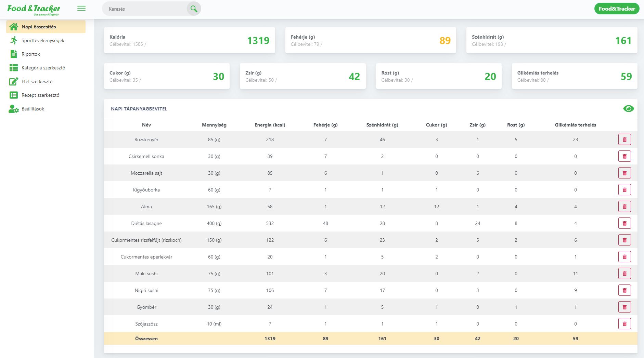The image size is (644, 358).
Task: Open Napi összesítés menu item
Action: [x=46, y=27]
